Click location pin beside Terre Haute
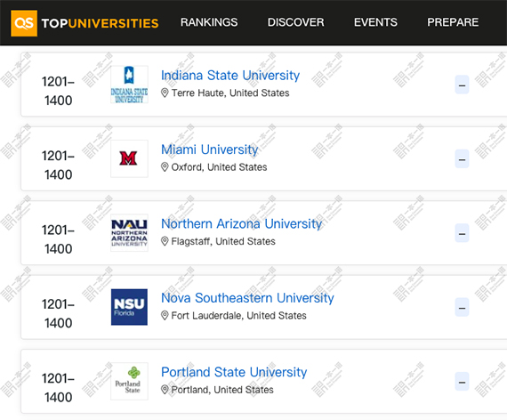Viewport: 507px width, 420px height. [165, 93]
